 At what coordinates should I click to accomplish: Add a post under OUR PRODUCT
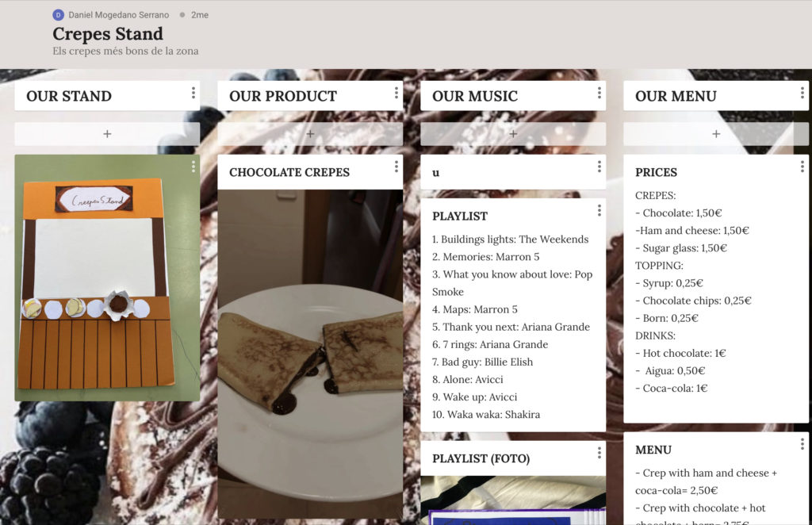310,134
